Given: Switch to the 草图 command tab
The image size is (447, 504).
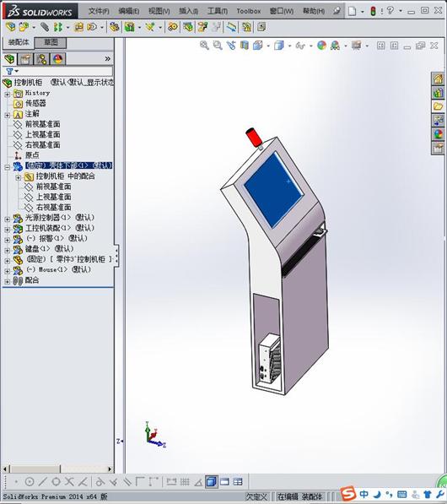Looking at the screenshot, I should coord(51,42).
